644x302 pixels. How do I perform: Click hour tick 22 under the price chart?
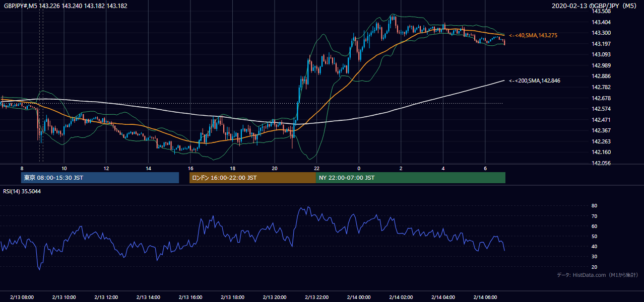(316, 168)
